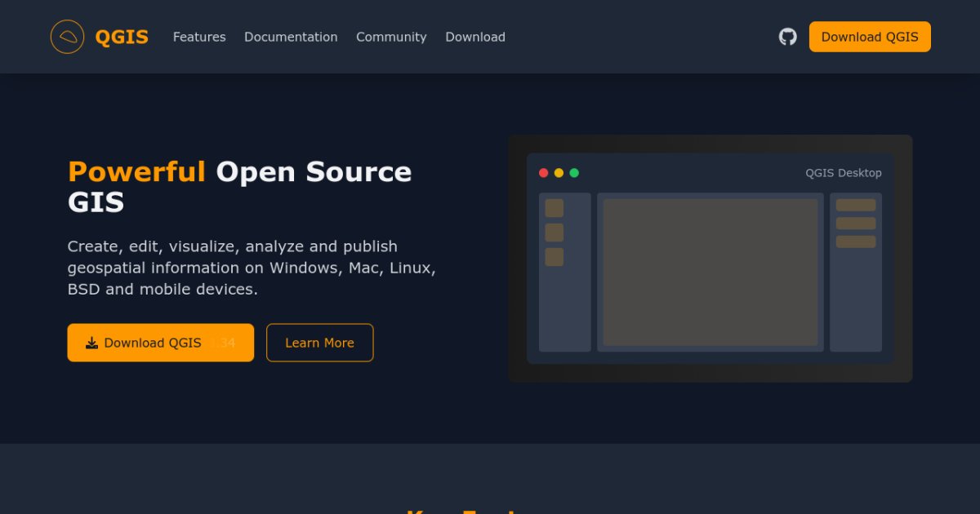This screenshot has height=514, width=980.
Task: Open the GitHub repository icon
Action: point(787,37)
